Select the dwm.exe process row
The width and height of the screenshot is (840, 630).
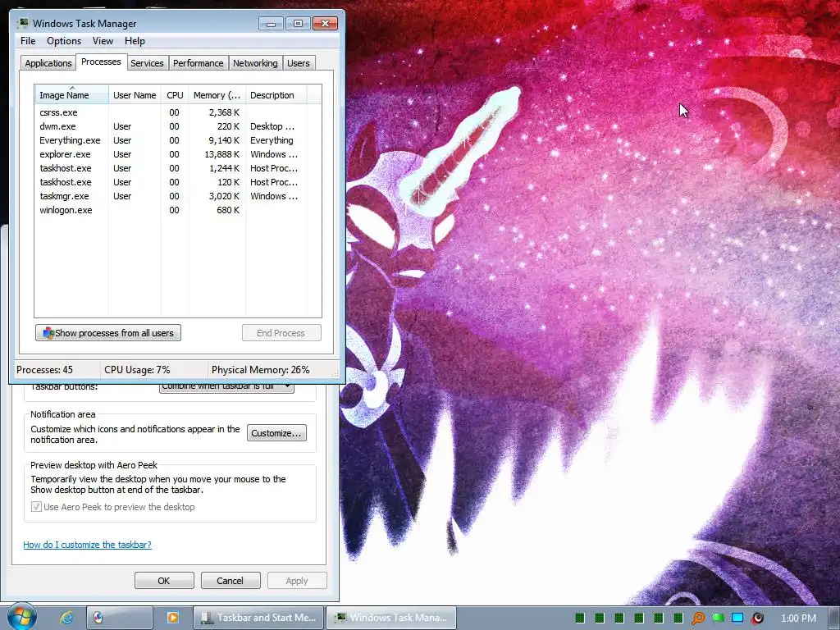[178, 126]
